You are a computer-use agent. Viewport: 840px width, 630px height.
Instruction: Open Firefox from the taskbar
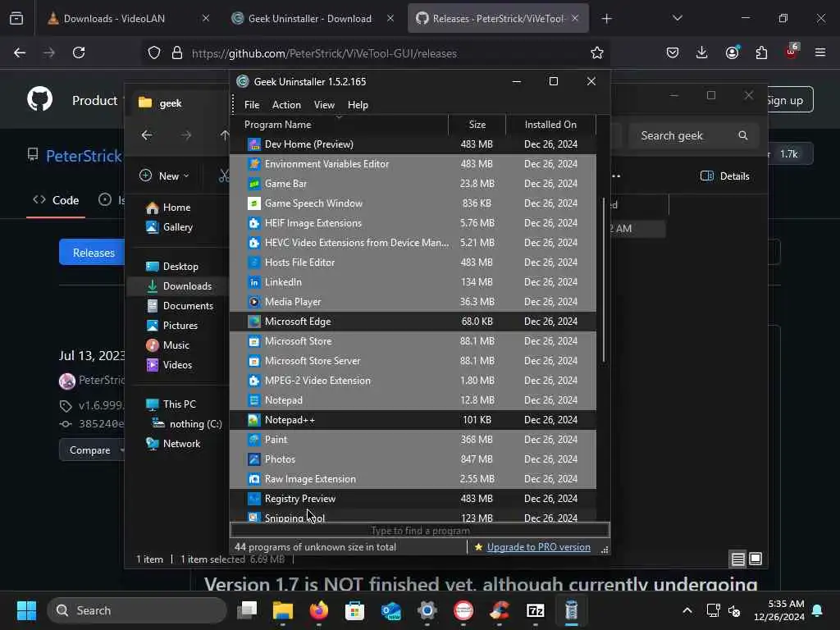pyautogui.click(x=319, y=610)
